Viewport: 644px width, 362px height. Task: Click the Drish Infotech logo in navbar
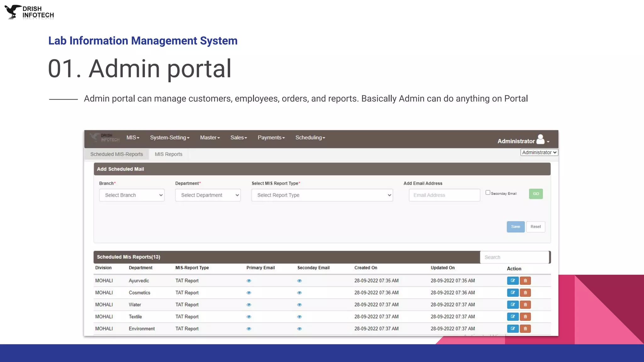105,138
